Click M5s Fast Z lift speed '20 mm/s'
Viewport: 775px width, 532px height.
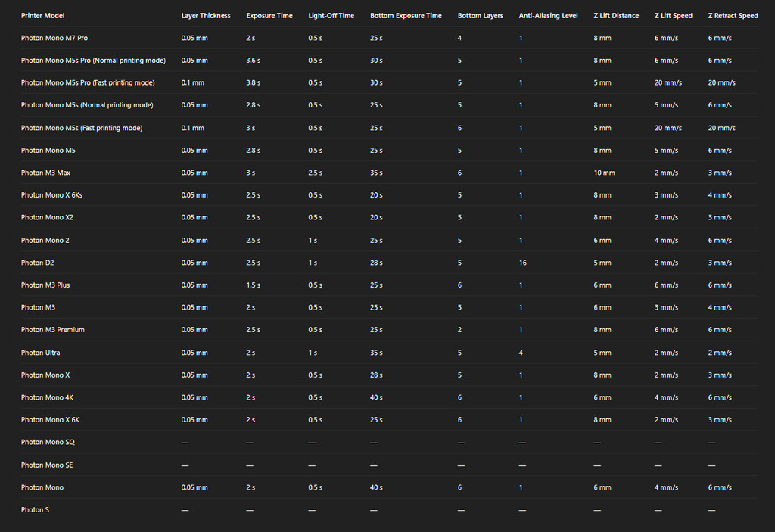[x=668, y=128]
